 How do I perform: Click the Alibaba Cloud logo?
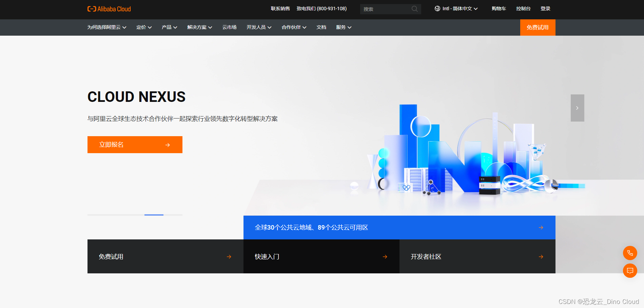coord(109,9)
